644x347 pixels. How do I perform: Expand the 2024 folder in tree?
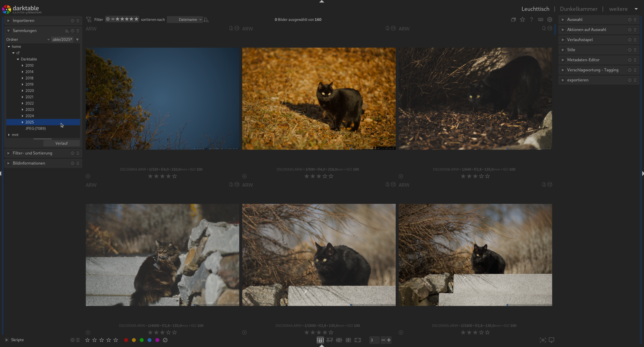coord(23,116)
